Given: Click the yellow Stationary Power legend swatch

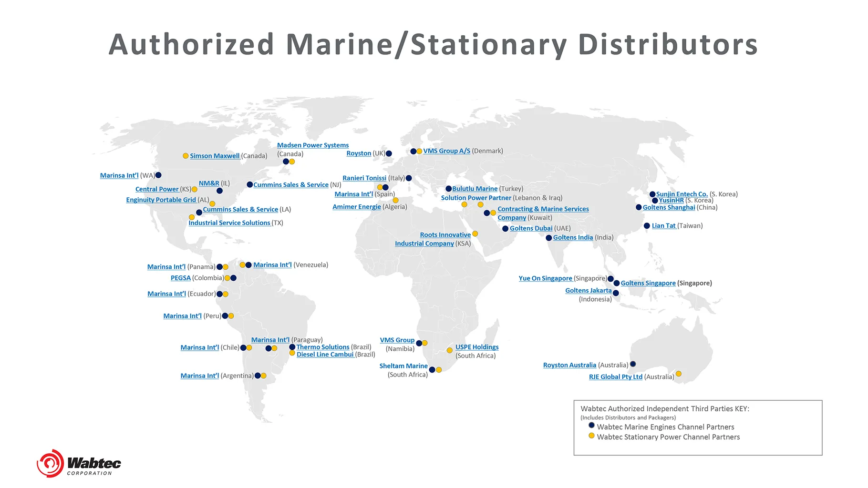Looking at the screenshot, I should 591,436.
